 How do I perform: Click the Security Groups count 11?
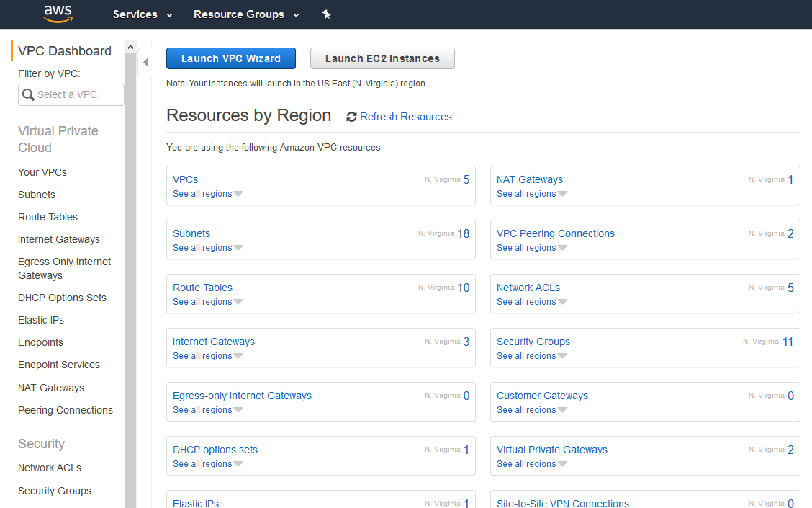pyautogui.click(x=788, y=342)
